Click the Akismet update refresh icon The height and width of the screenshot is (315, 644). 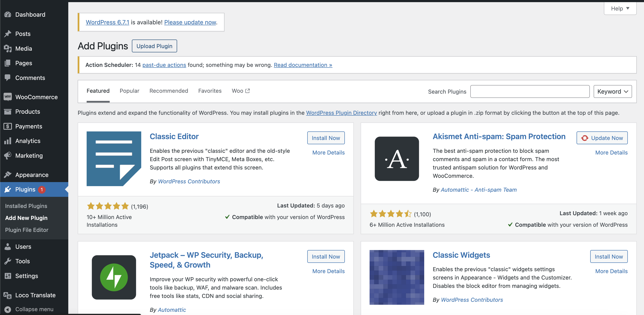(x=584, y=138)
